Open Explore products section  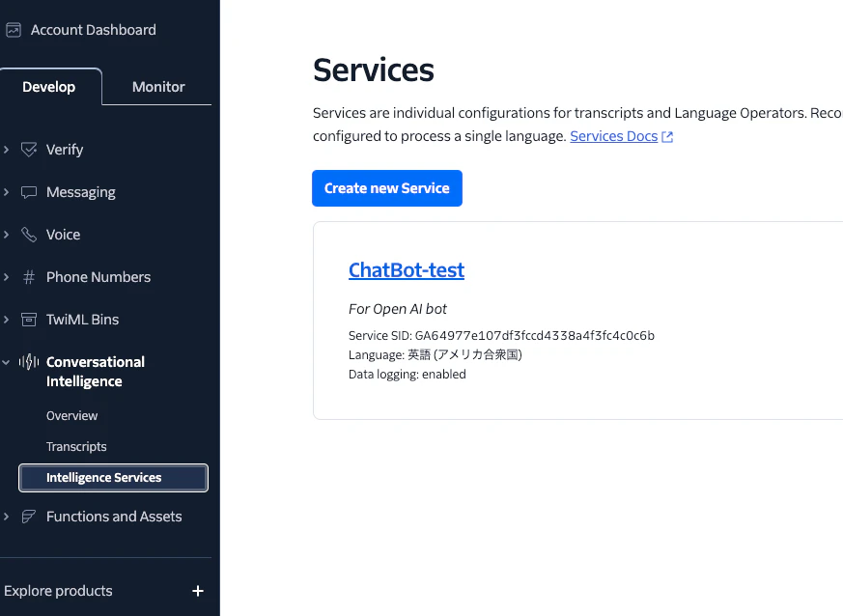58,591
